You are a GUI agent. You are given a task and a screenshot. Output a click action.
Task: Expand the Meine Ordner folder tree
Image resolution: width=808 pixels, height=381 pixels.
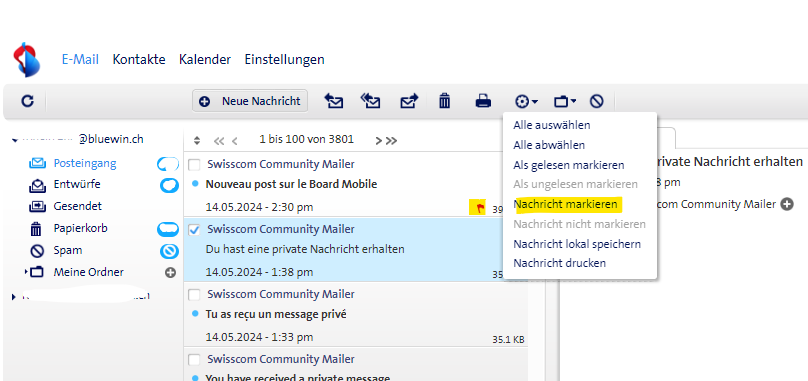26,272
